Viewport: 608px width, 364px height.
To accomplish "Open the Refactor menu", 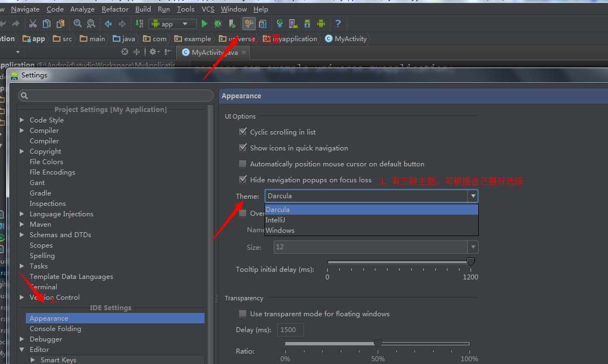I will point(115,9).
